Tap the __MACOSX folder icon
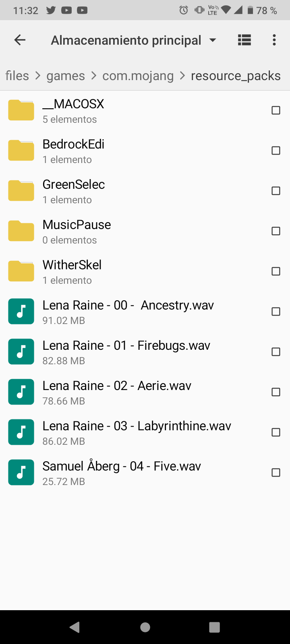Screen dimensions: 290x644 (x=21, y=110)
